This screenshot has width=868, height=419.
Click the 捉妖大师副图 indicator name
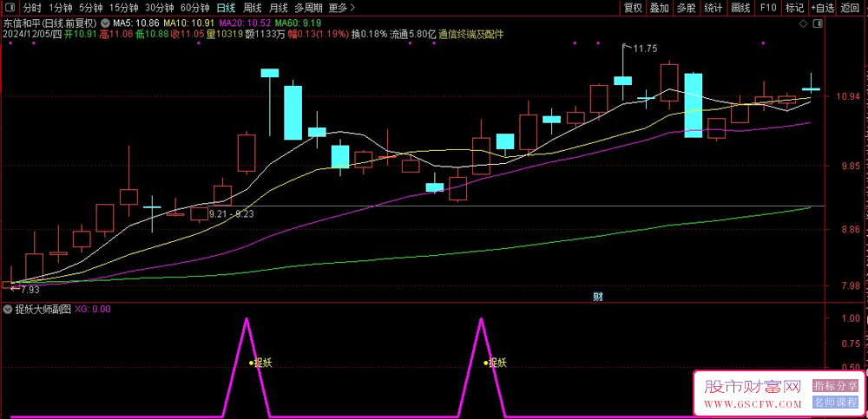coord(43,310)
